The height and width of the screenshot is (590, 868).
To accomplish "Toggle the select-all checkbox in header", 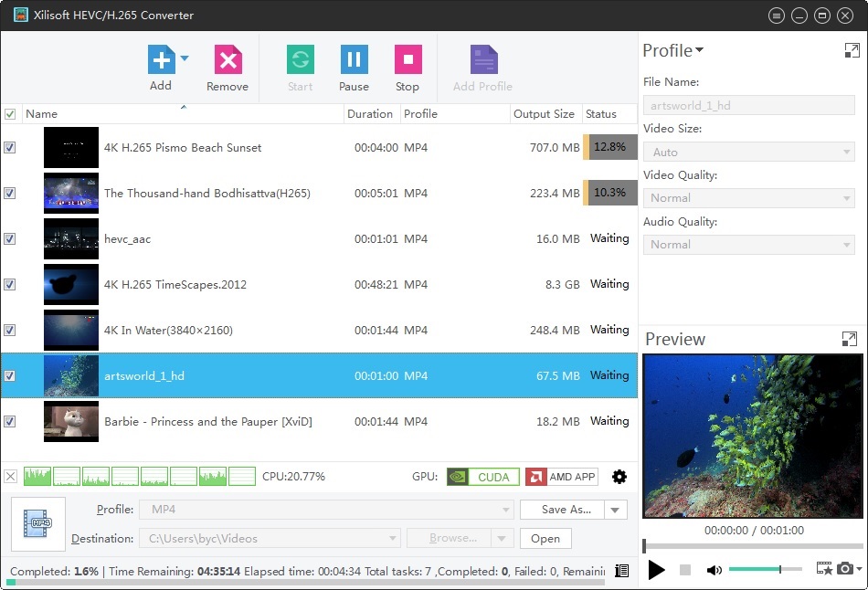I will coord(10,114).
